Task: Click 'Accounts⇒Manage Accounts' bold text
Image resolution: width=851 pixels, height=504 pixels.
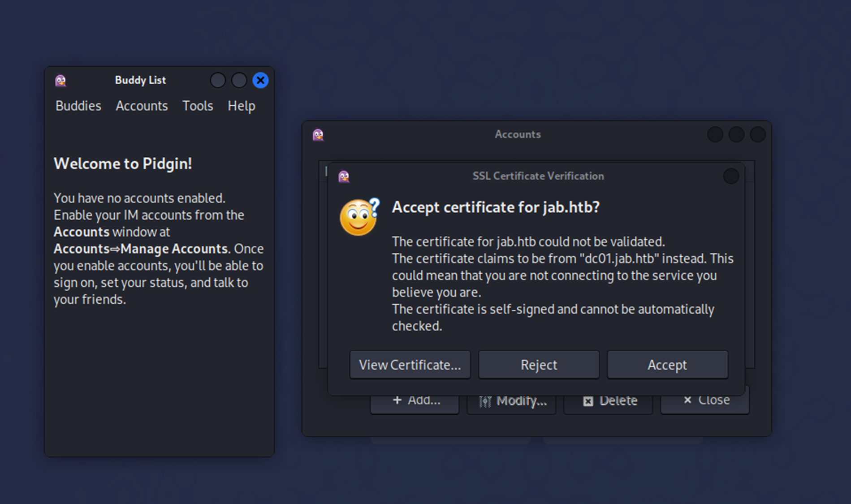Action: [x=141, y=249]
